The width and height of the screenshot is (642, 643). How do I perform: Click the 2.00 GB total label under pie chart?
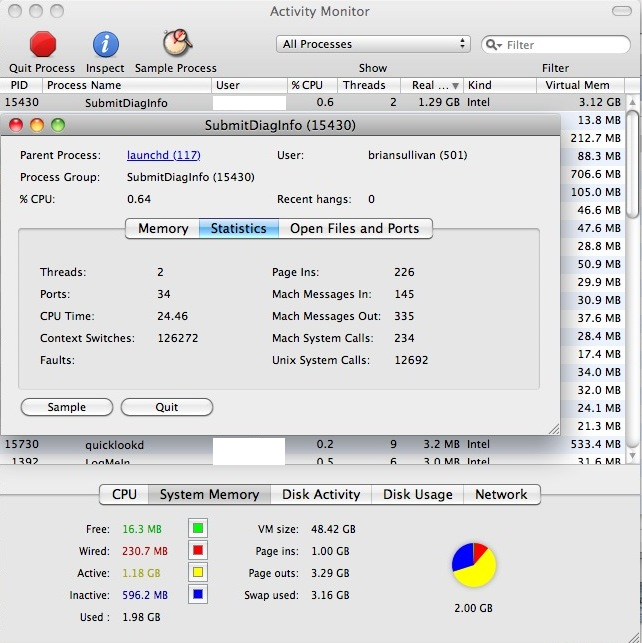(x=474, y=608)
